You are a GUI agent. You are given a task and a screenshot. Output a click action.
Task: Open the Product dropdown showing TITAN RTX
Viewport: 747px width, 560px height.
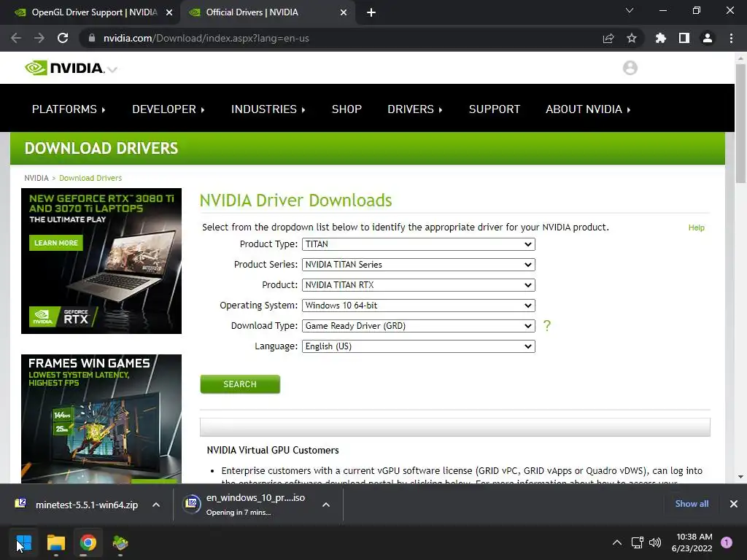pyautogui.click(x=418, y=285)
